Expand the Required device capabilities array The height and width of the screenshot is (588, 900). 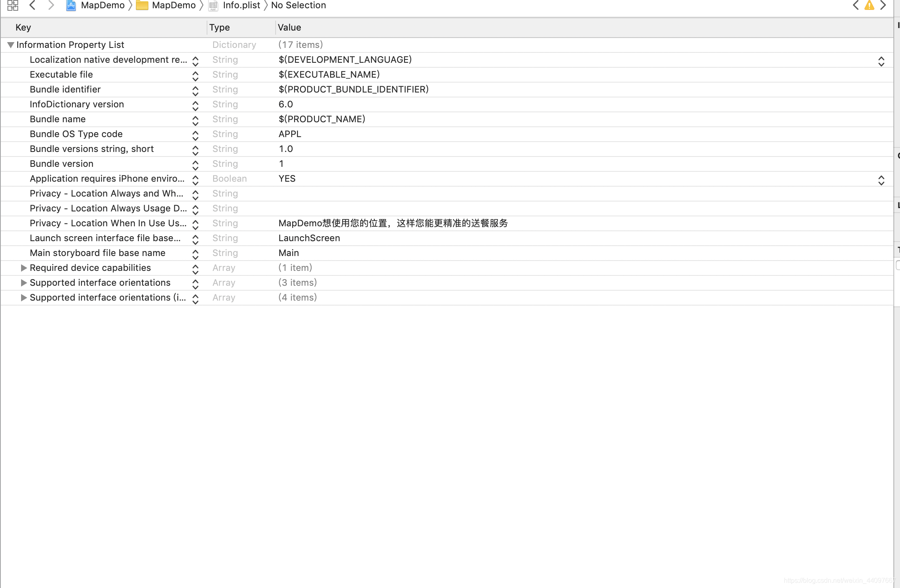pos(24,267)
